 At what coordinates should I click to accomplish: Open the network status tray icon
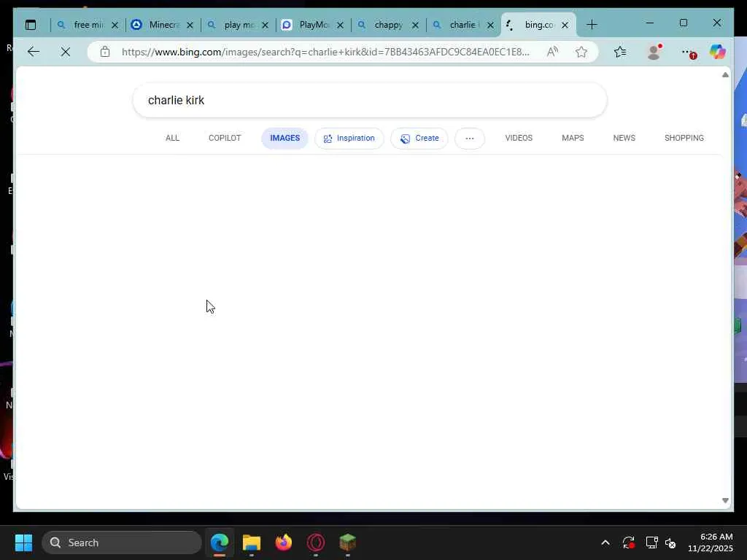651,542
